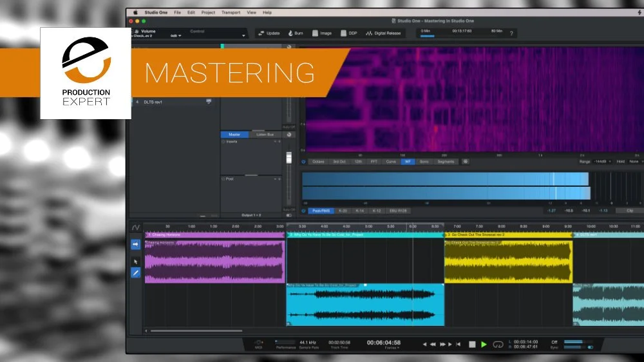
Task: Click the fast forward button in the transport
Action: [x=442, y=345]
